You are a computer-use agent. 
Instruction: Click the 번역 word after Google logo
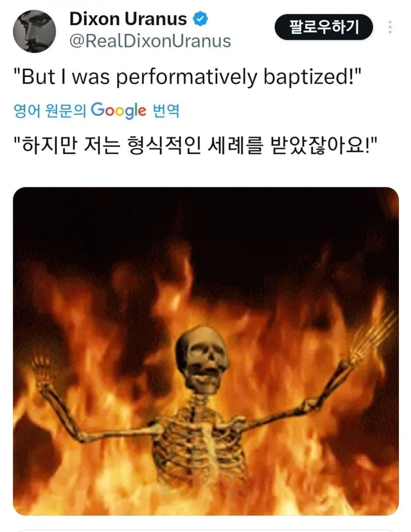pos(166,110)
